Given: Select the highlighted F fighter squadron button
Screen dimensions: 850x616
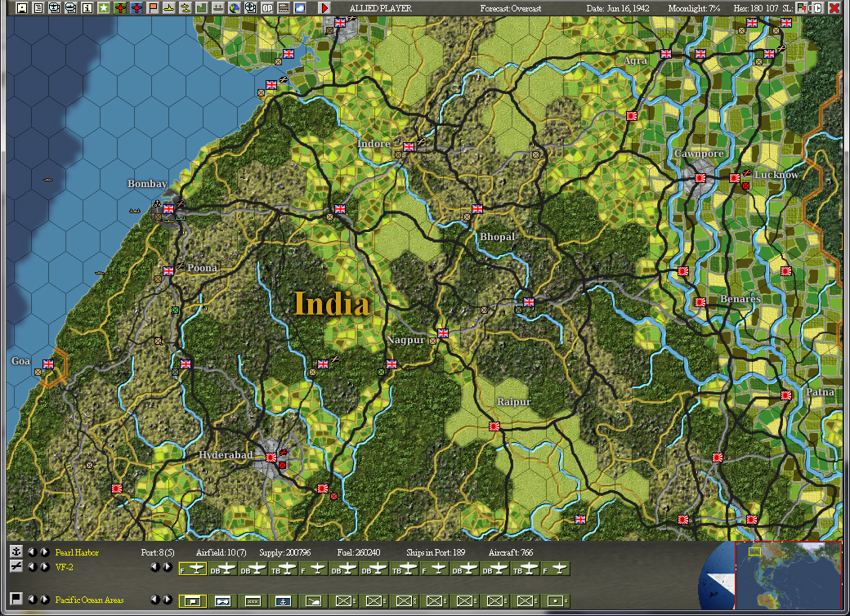Looking at the screenshot, I should click(192, 569).
